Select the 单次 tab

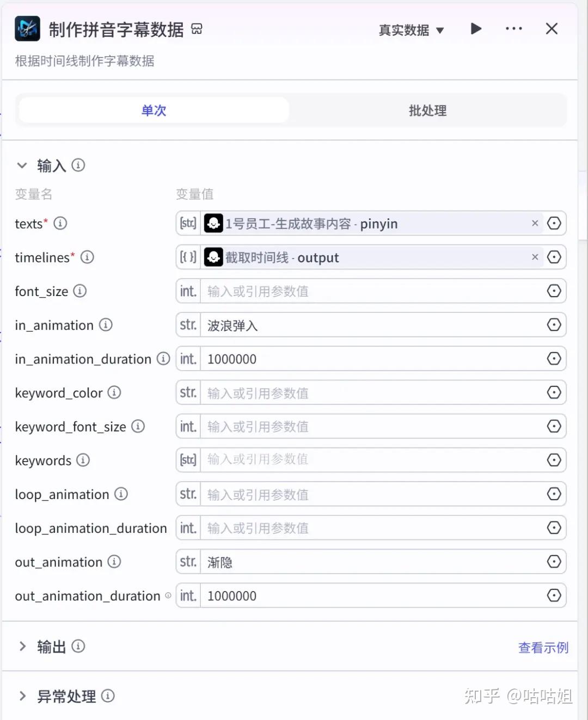(154, 111)
